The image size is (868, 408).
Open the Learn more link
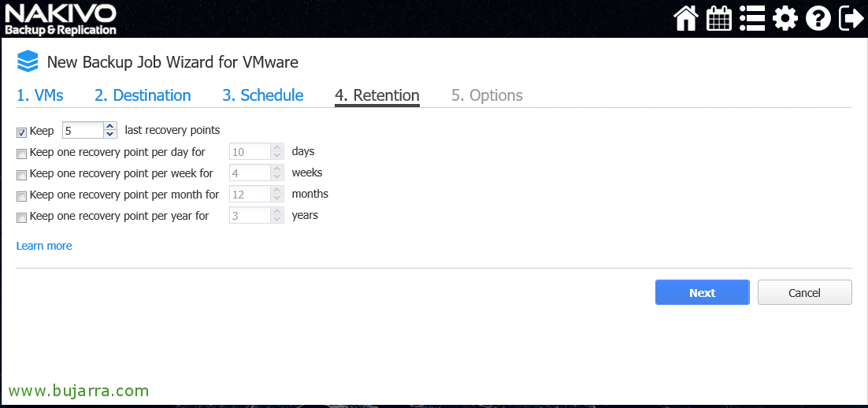coord(44,246)
